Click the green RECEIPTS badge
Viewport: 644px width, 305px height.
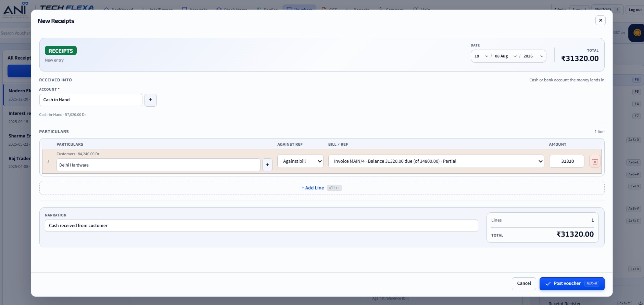point(61,51)
